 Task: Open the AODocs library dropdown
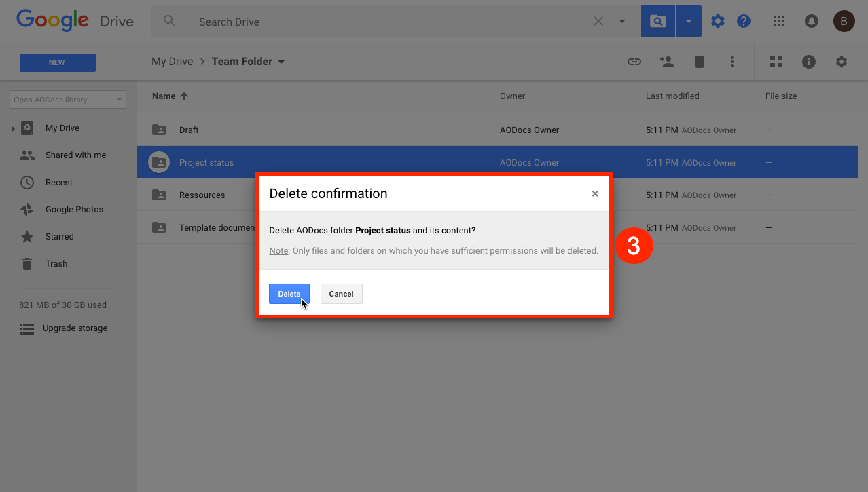[x=68, y=100]
